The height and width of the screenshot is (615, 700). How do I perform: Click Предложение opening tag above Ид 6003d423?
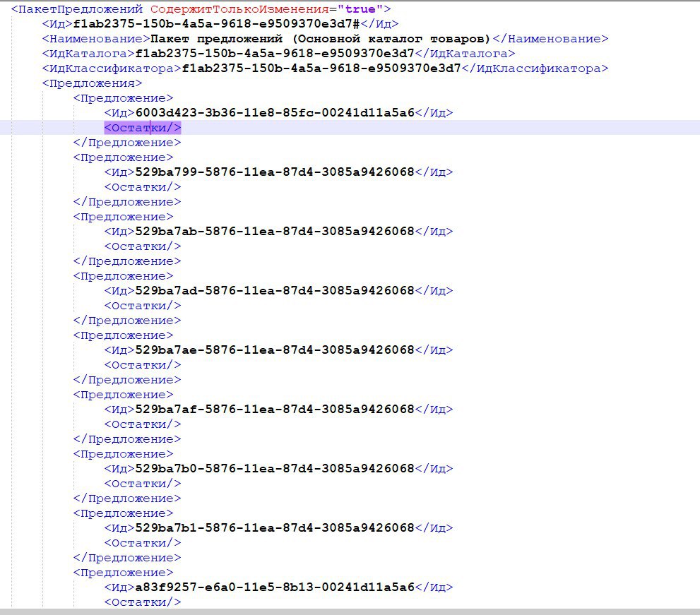coord(123,98)
